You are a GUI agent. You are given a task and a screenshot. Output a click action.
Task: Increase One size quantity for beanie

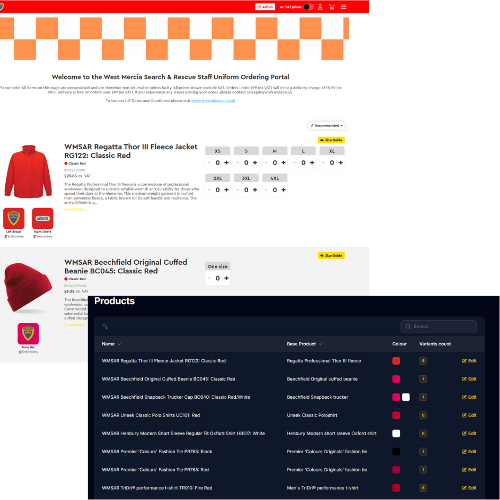(226, 278)
